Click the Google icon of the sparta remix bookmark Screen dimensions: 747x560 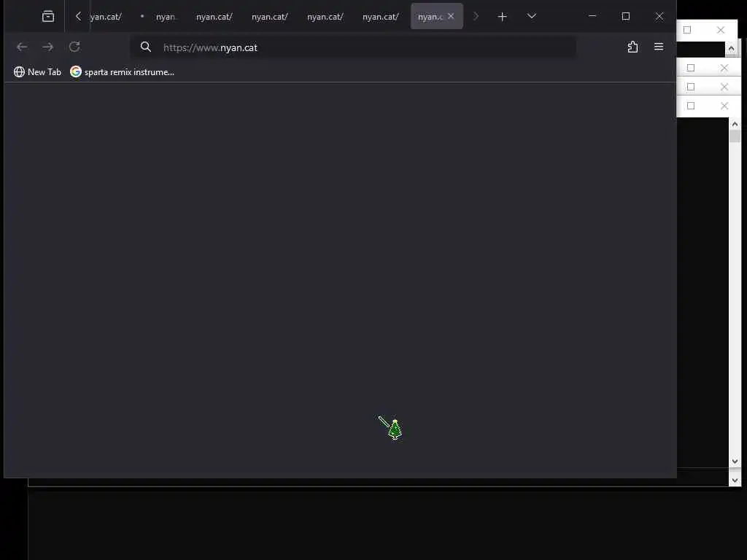point(76,71)
